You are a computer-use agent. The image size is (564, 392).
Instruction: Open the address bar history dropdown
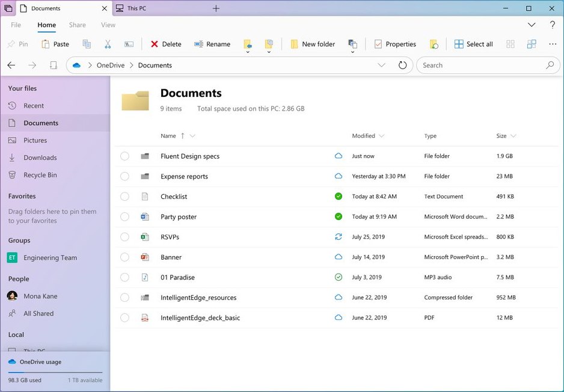(x=381, y=65)
